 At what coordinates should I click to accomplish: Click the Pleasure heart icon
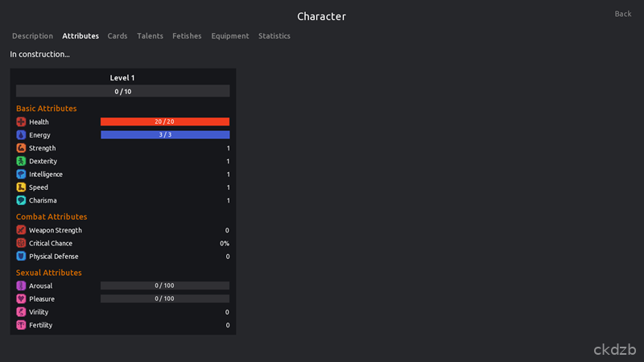[x=21, y=298]
